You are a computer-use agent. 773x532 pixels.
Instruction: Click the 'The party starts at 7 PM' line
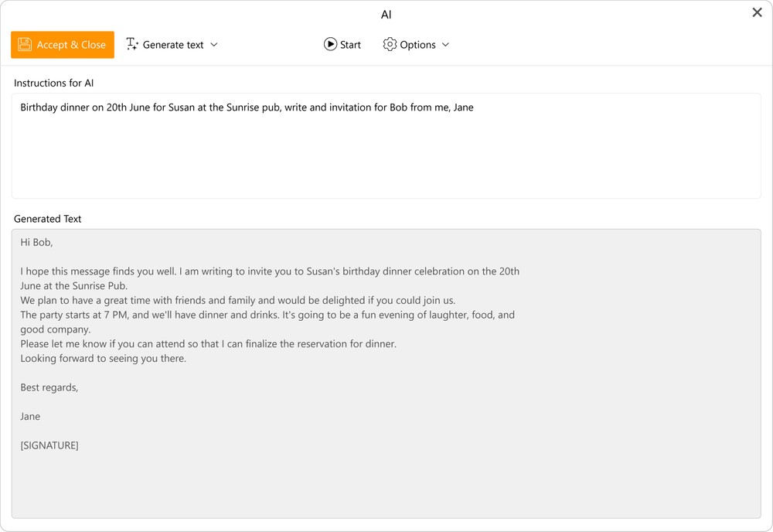267,315
